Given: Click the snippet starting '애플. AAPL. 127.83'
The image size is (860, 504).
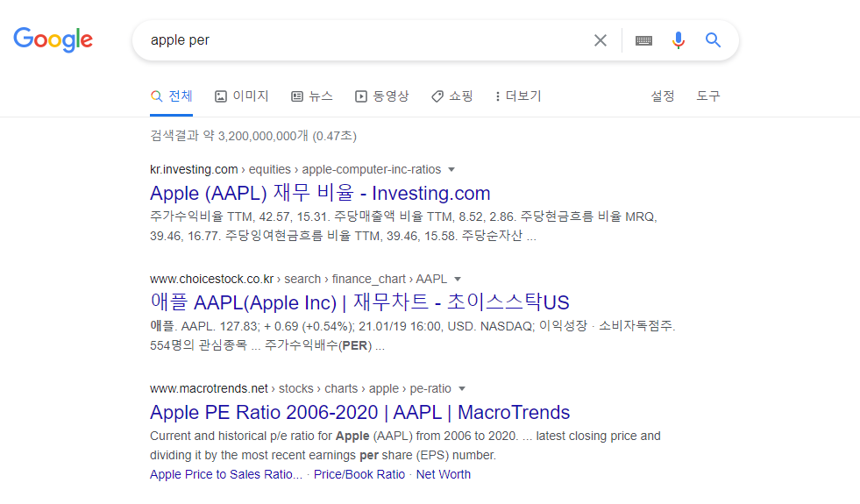Looking at the screenshot, I should click(x=412, y=337).
